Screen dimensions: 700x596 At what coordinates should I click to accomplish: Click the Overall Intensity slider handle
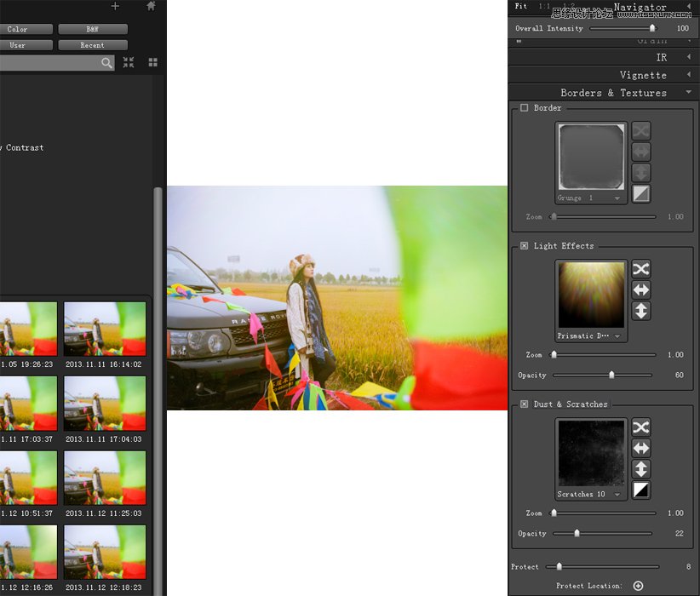pos(652,28)
